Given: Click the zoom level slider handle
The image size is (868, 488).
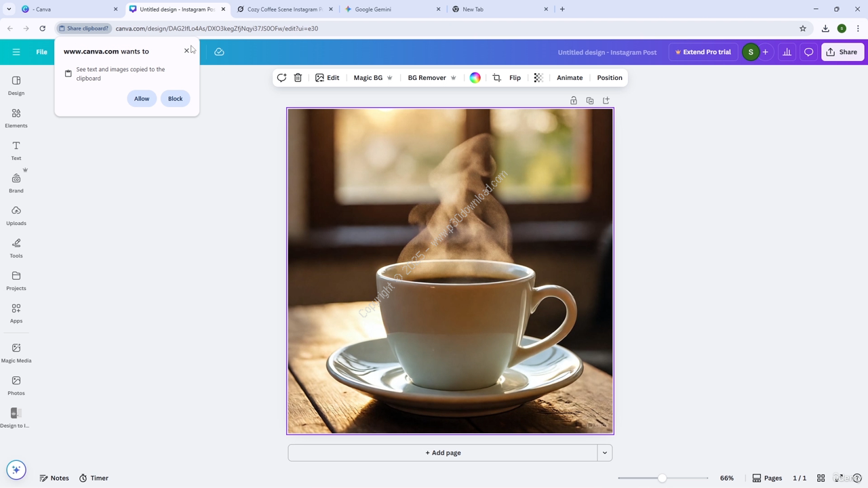Looking at the screenshot, I should coord(662,478).
